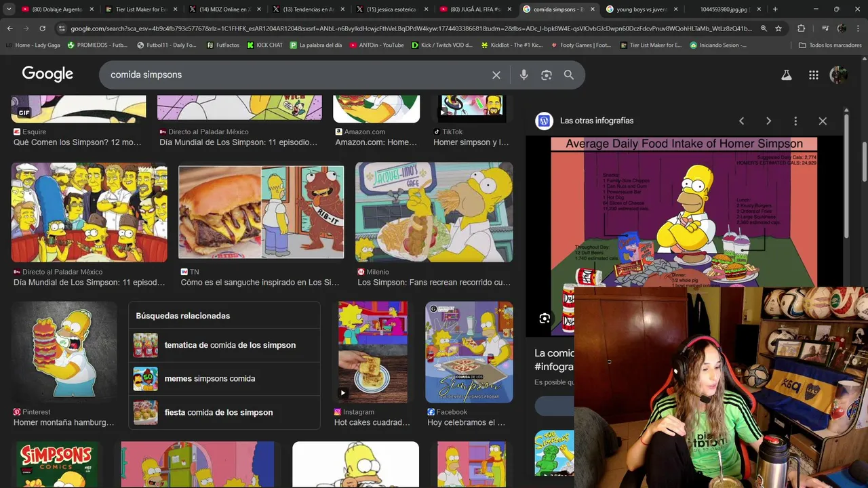The width and height of the screenshot is (868, 488).
Task: Open the Facebook Comida de los Simpson thumbnail
Action: tap(469, 352)
